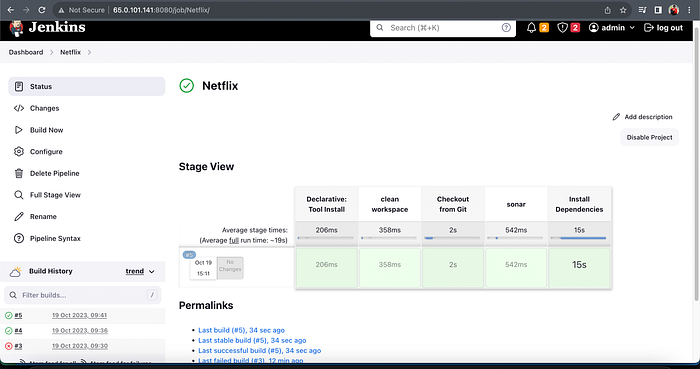The width and height of the screenshot is (700, 369).
Task: Open Pipeline Syntax in sidebar
Action: point(87,238)
